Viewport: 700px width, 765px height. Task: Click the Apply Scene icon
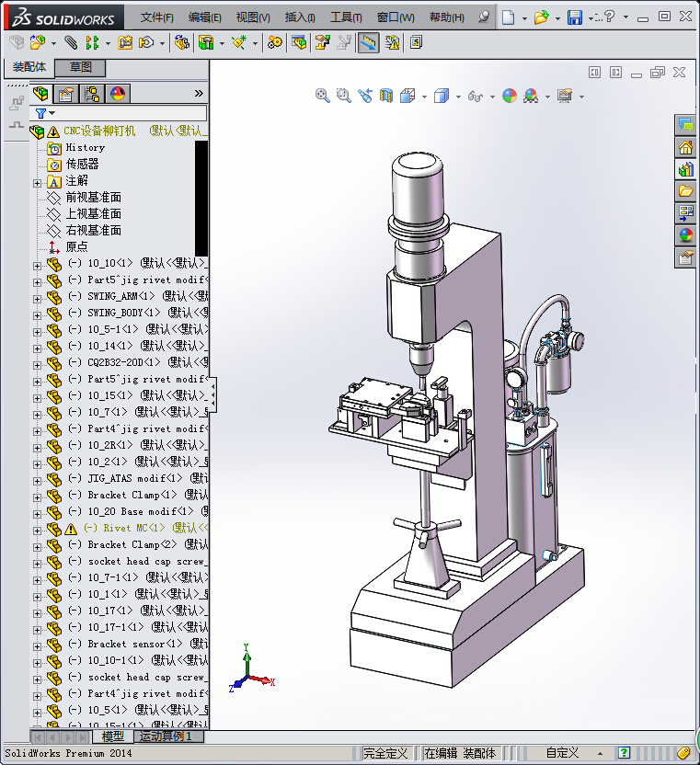pos(531,96)
